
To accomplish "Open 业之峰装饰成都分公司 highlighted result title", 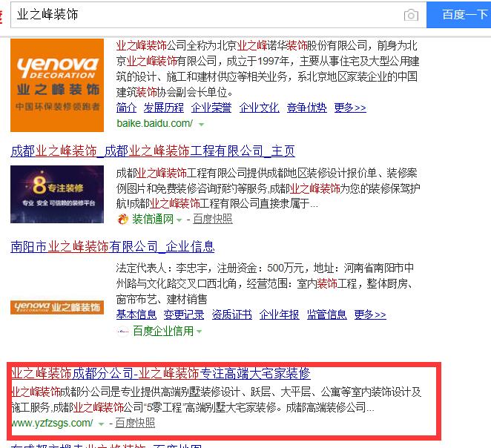I will pyautogui.click(x=160, y=373).
